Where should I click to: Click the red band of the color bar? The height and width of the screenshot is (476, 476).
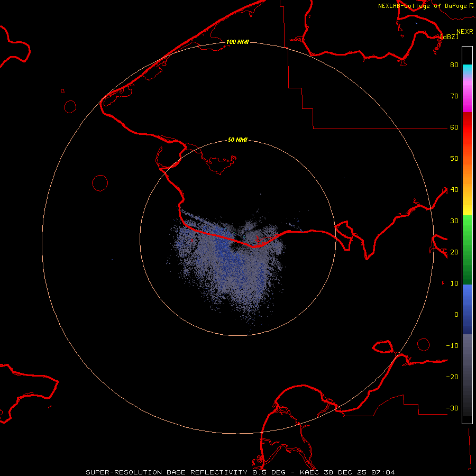467,127
